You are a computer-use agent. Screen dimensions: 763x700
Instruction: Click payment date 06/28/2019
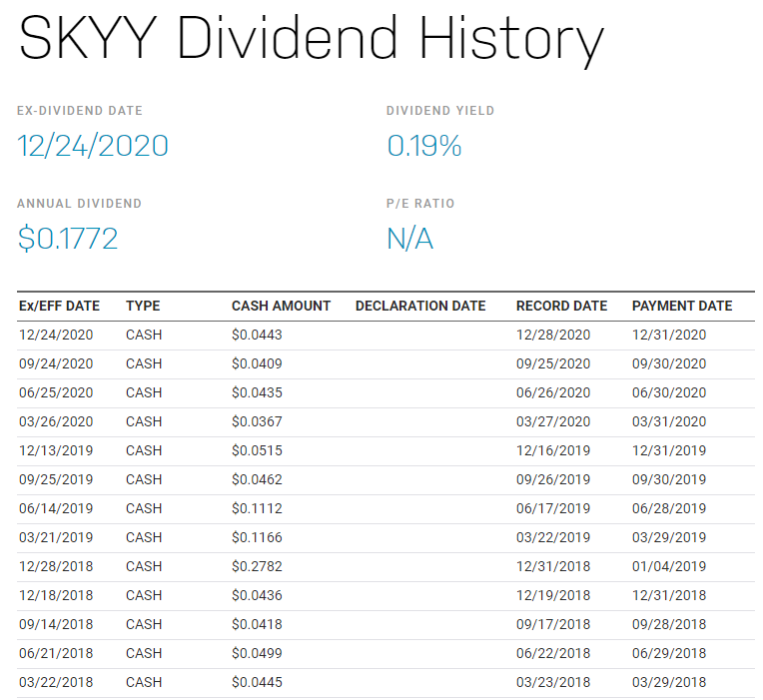pos(669,509)
